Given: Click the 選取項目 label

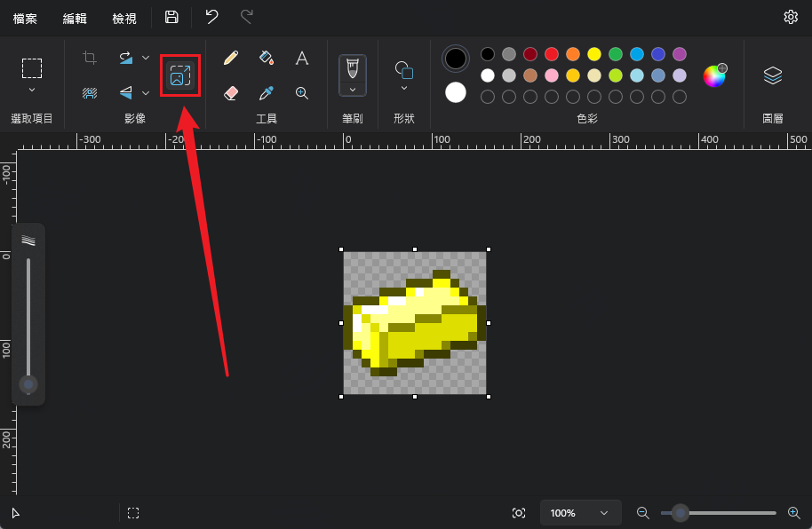Looking at the screenshot, I should coord(32,119).
